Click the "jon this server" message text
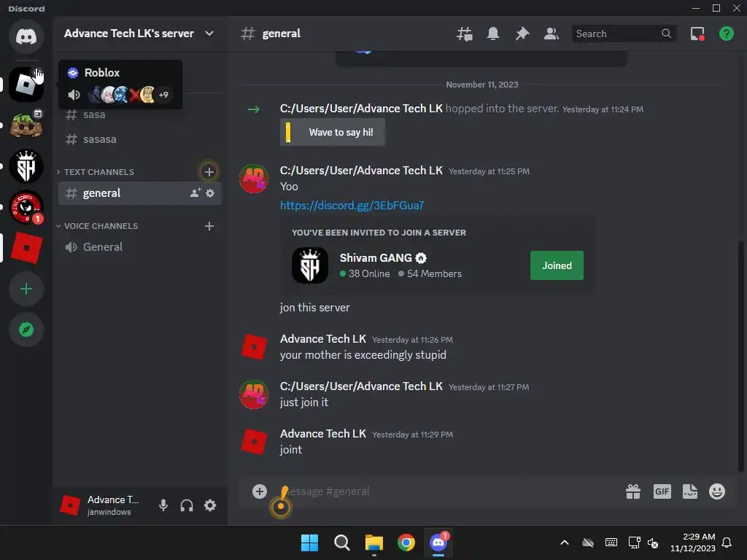This screenshot has width=747, height=560. point(315,308)
